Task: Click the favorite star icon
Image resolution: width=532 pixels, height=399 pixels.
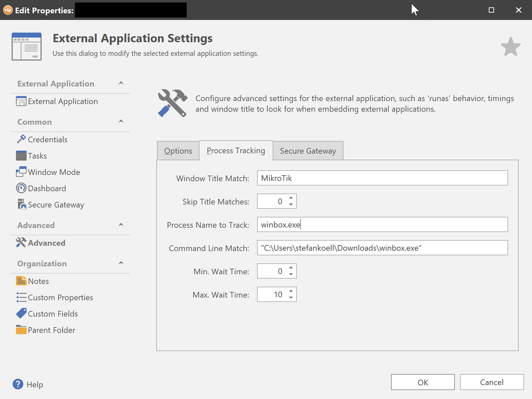Action: coord(510,47)
